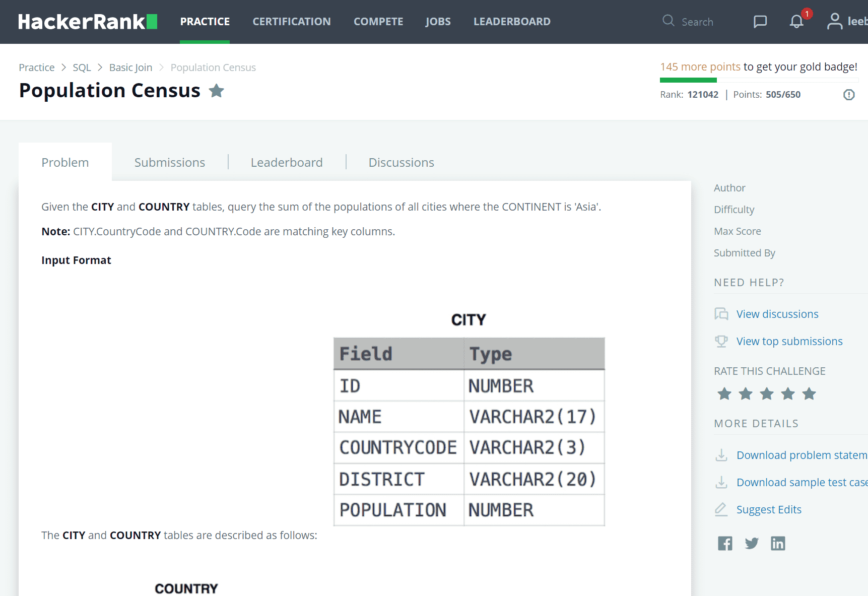Bookmark Population Census with the star icon
Image resolution: width=868 pixels, height=596 pixels.
click(217, 91)
